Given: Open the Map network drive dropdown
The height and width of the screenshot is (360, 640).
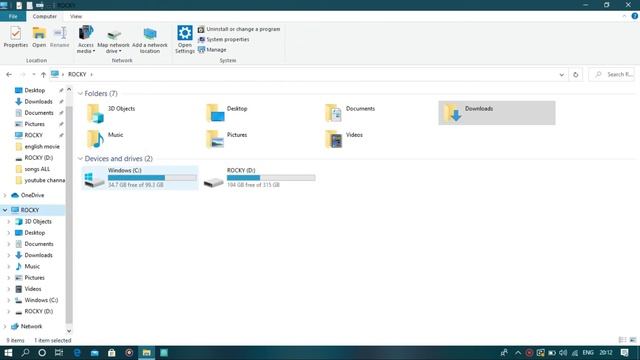Looking at the screenshot, I should click(113, 41).
